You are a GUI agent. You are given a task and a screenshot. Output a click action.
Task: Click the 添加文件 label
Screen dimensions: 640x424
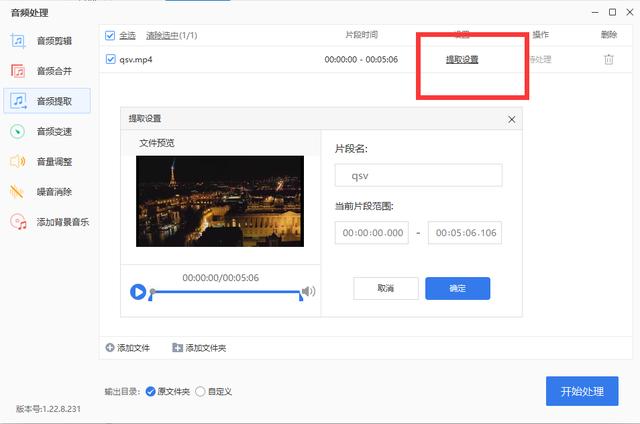pyautogui.click(x=133, y=348)
